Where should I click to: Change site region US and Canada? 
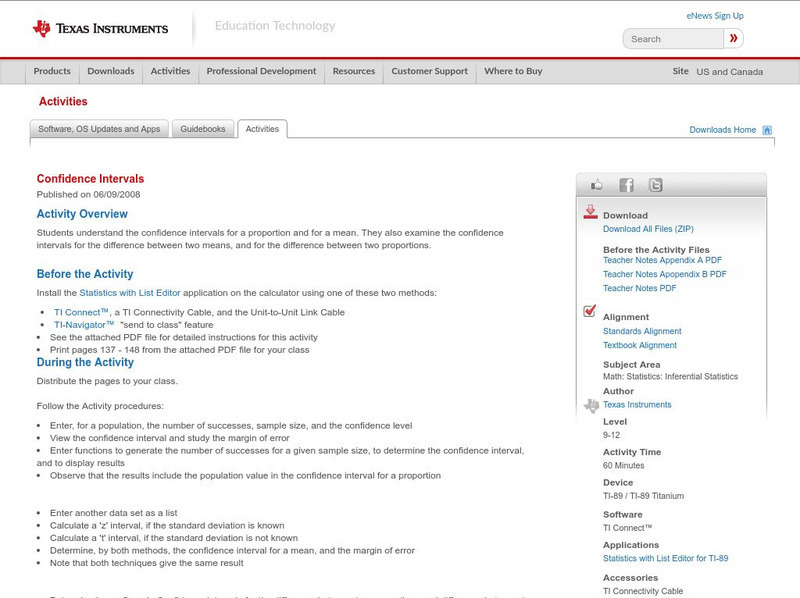730,72
